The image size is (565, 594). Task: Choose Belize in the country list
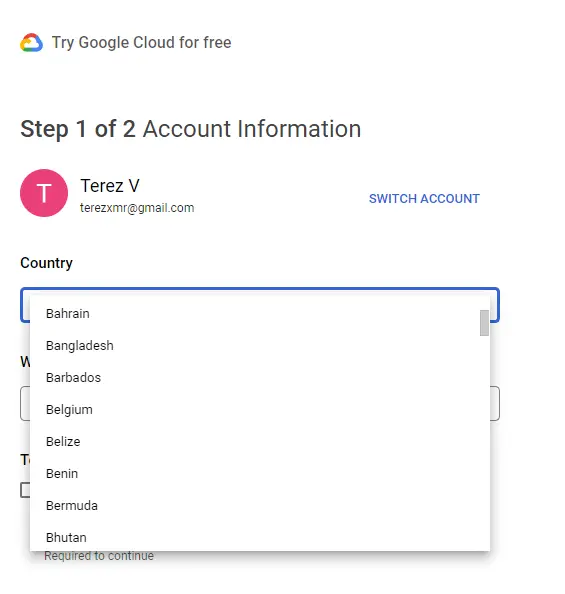[260, 442]
